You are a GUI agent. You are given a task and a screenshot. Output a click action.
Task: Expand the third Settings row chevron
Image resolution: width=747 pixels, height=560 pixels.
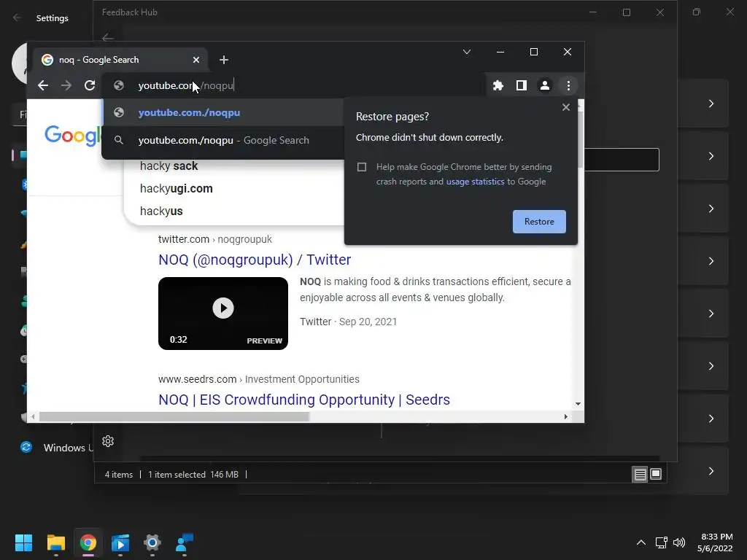[x=711, y=209]
